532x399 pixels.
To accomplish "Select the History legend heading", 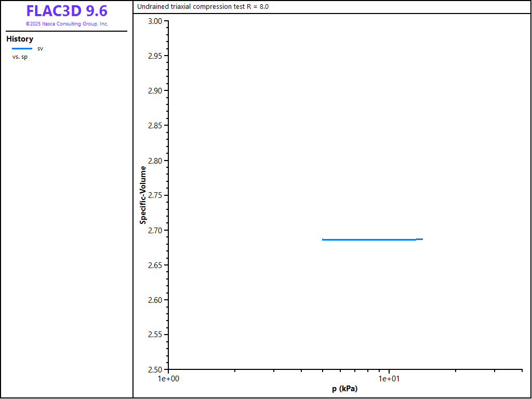I will pyautogui.click(x=20, y=39).
